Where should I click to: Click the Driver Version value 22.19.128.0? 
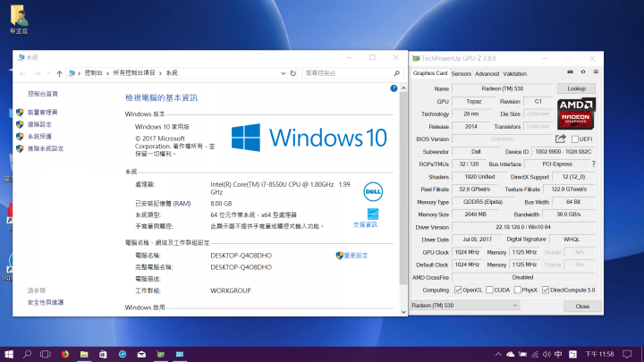point(523,227)
